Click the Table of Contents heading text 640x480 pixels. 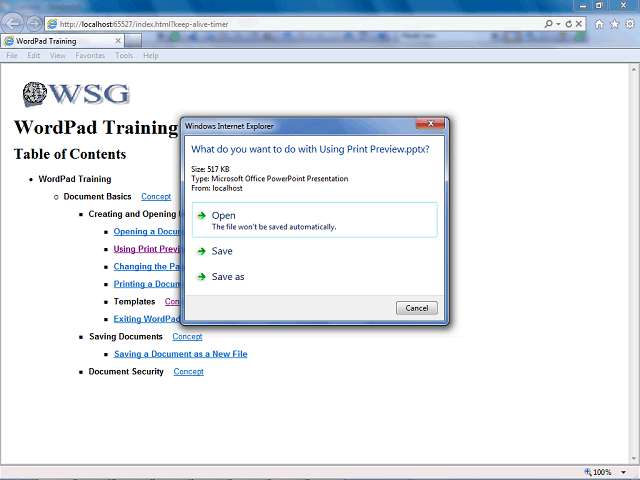point(70,154)
